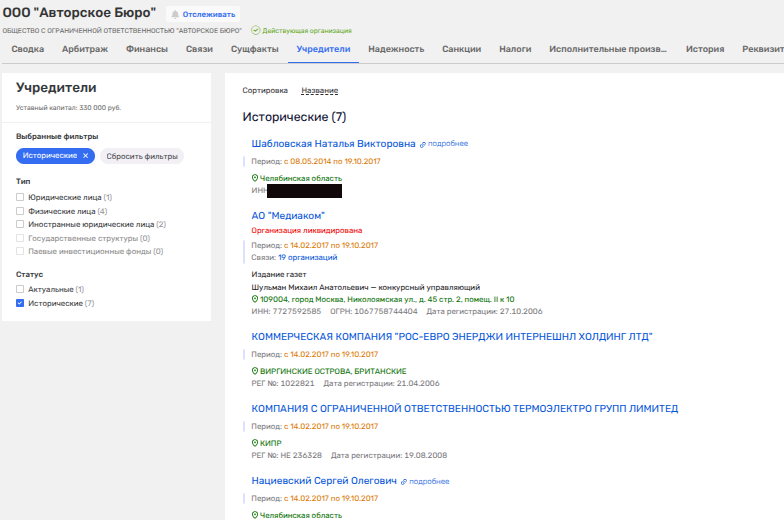Click link icon next to Шабловская Наталья Викторовна
The width and height of the screenshot is (784, 520).
click(x=423, y=144)
